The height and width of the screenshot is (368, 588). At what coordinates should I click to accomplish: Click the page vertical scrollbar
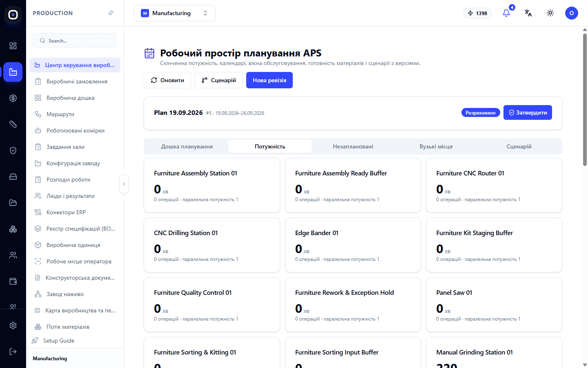(585, 100)
